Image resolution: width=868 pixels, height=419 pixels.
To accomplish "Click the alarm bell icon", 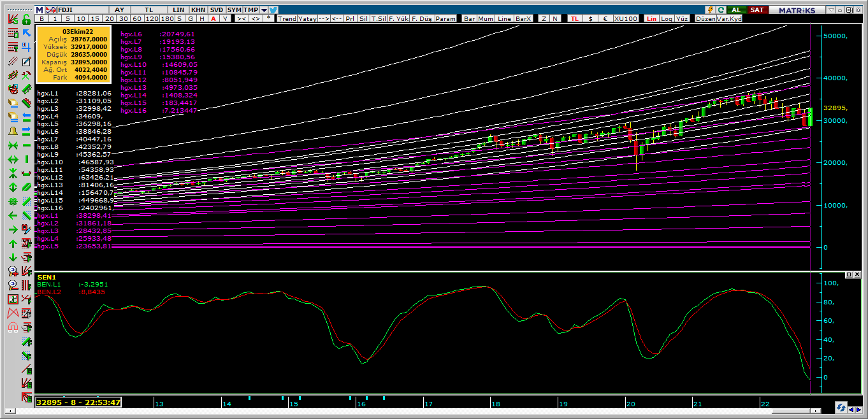I will click(13, 131).
